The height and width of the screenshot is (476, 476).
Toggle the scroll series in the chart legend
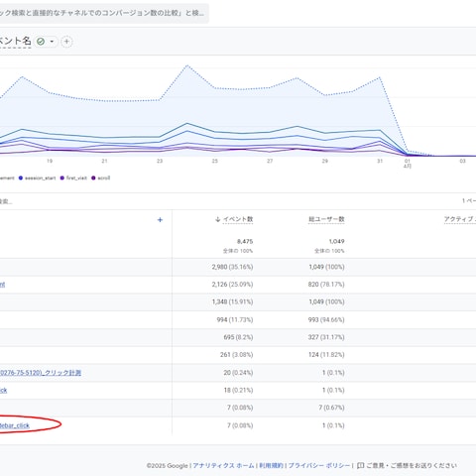101,178
